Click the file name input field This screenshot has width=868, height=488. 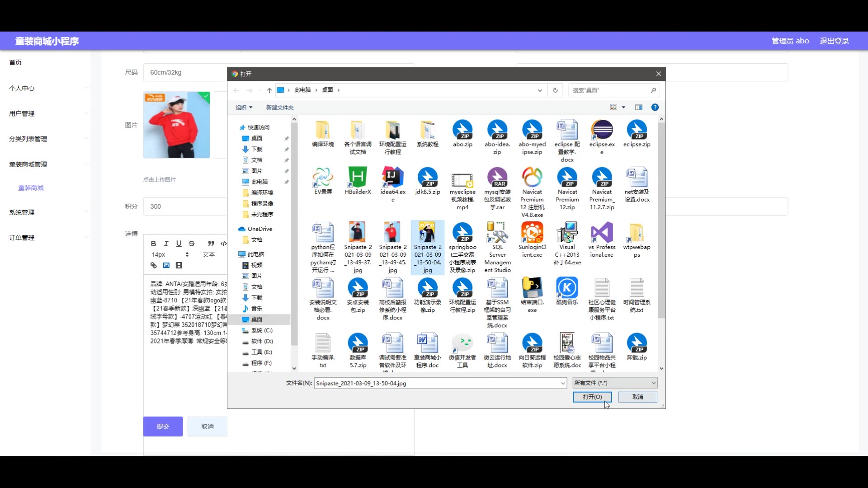(440, 383)
